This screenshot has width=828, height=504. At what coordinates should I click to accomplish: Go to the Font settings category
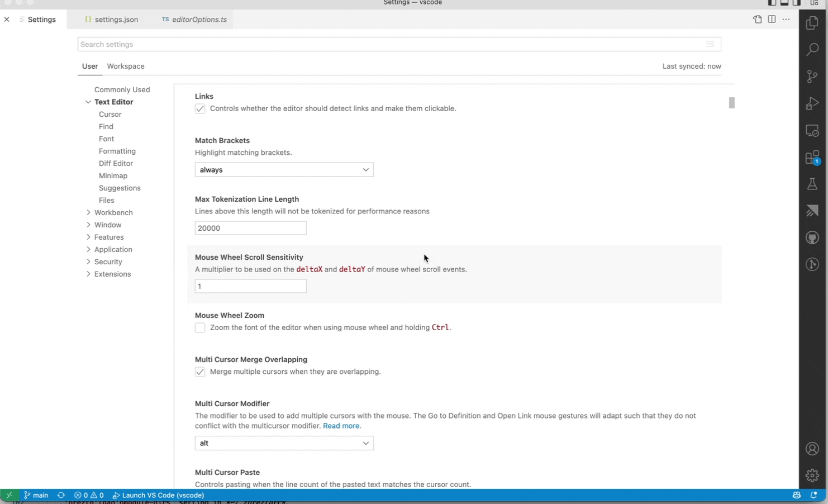(x=106, y=139)
